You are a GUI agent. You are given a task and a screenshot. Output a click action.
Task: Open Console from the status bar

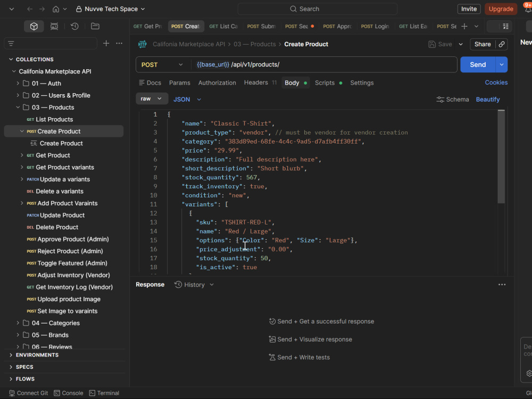click(68, 393)
